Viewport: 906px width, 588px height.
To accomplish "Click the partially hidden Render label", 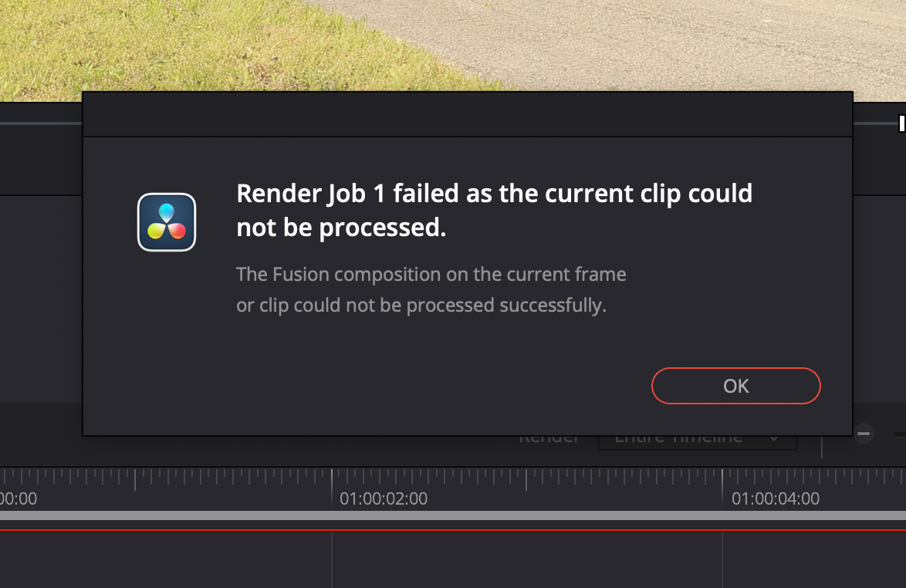I will tap(549, 439).
